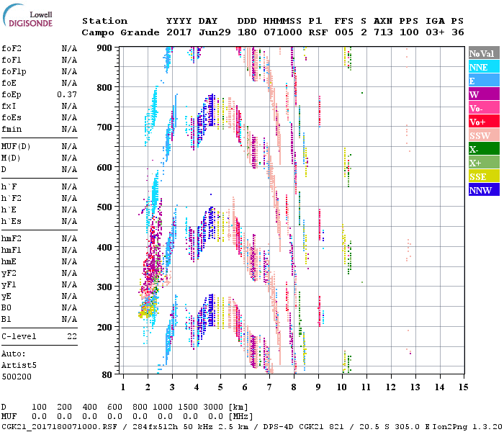Select the NoVal gray legend swatch
This screenshot has width=504, height=432.
pyautogui.click(x=484, y=53)
